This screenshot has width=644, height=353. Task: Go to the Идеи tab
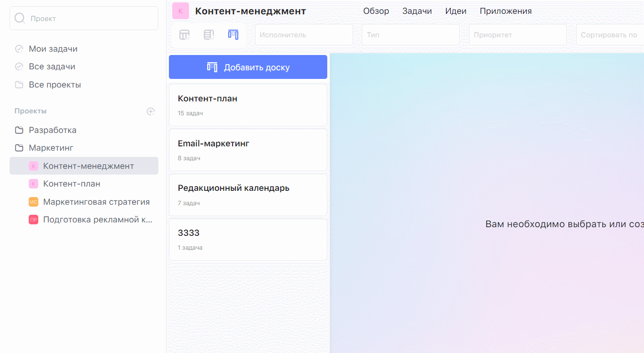[x=455, y=11]
